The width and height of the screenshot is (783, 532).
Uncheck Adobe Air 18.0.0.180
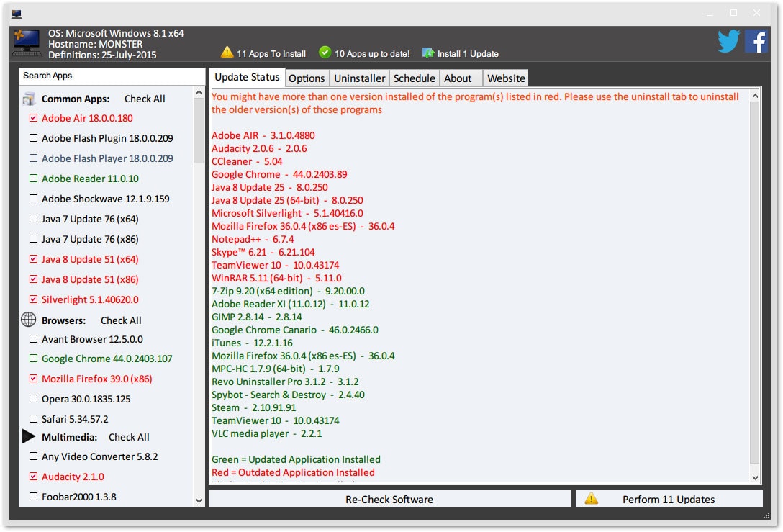click(x=33, y=118)
